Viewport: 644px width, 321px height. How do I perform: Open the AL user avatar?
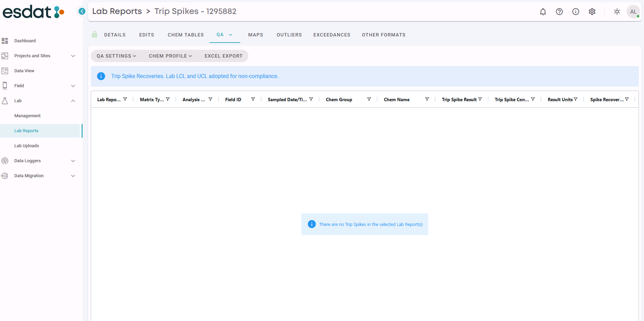tap(633, 12)
